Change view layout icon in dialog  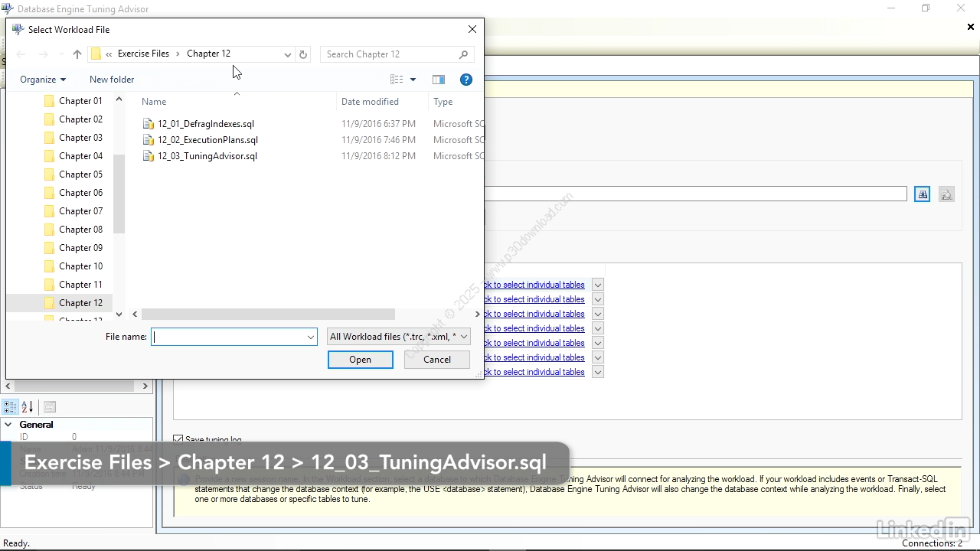[x=397, y=80]
